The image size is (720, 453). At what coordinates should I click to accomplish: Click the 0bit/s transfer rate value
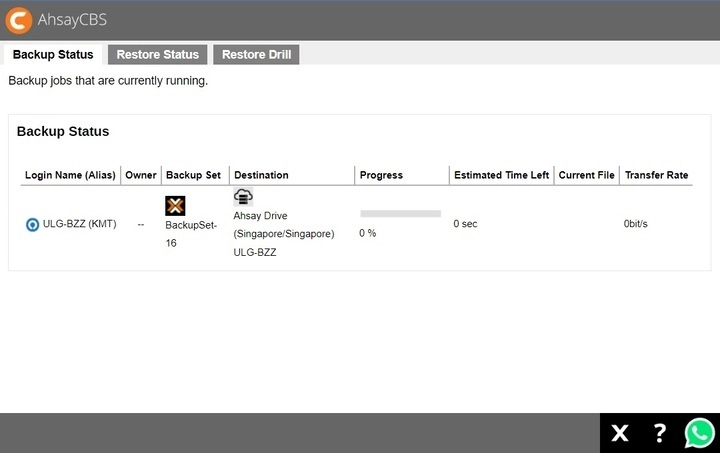click(x=636, y=224)
